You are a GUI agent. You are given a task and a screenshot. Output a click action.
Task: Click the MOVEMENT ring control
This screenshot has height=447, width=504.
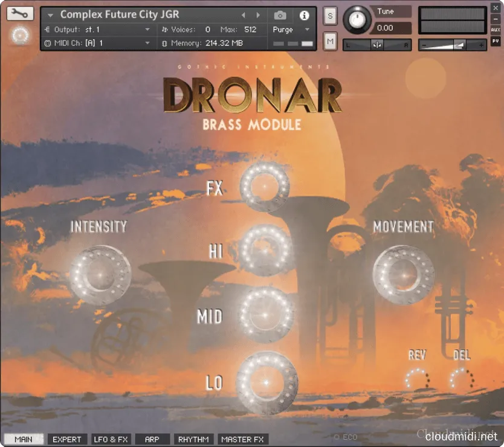pos(403,274)
